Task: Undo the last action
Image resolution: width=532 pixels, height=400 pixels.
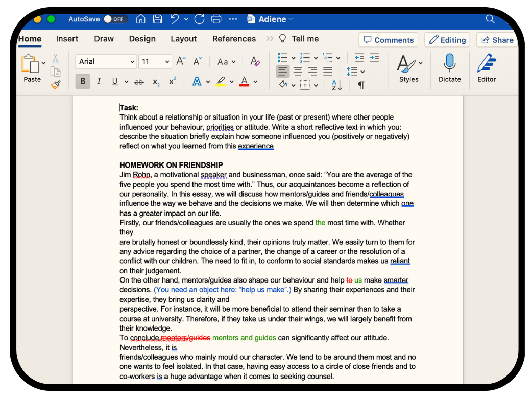Action: click(175, 19)
